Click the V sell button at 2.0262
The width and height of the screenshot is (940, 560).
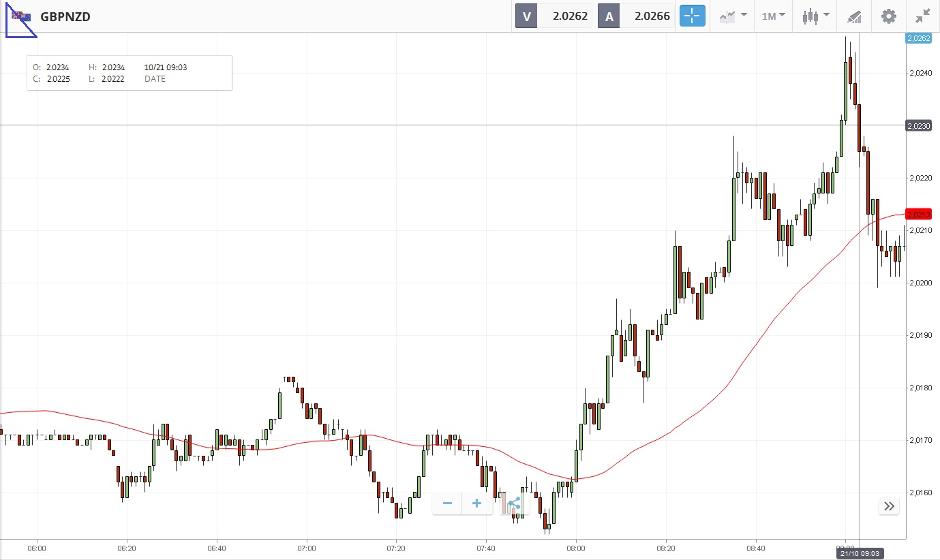(554, 16)
